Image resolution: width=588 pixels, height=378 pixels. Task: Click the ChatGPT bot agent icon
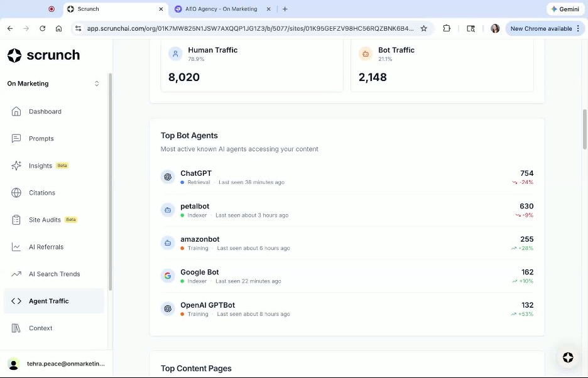point(168,177)
